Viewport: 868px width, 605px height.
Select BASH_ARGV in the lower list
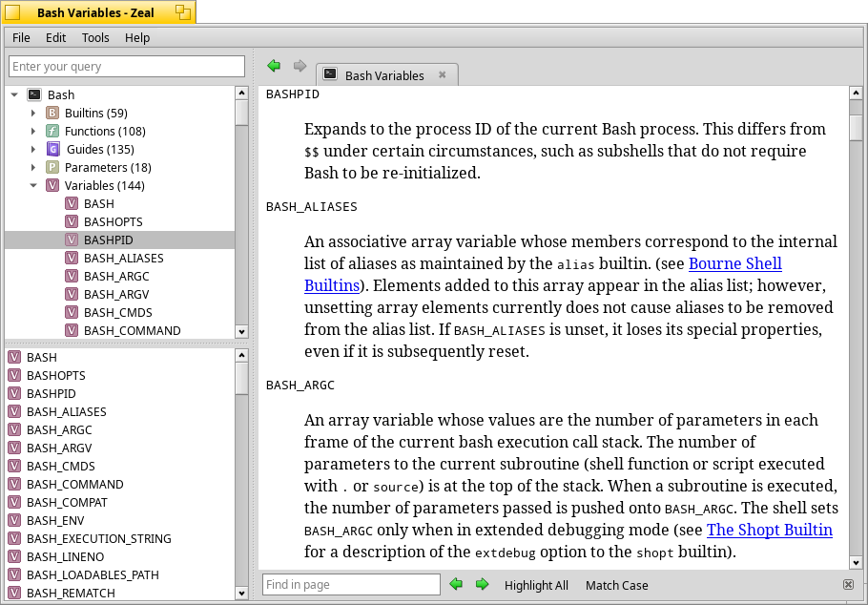pos(59,448)
